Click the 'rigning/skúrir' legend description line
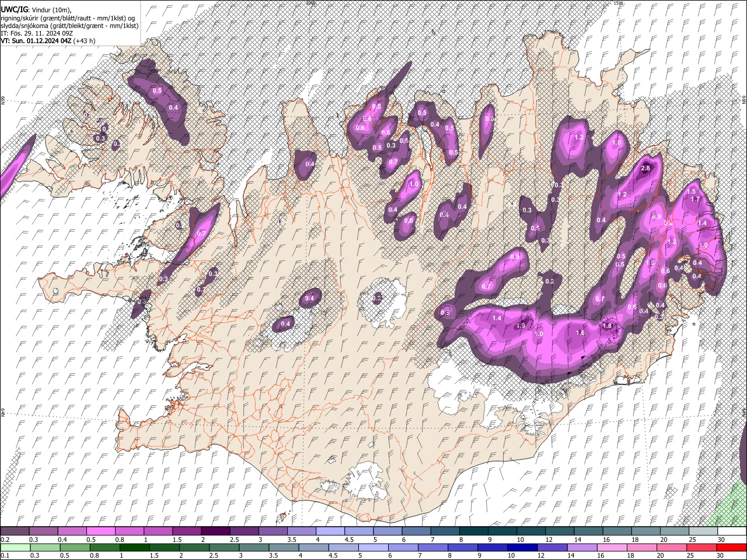 tap(68, 18)
